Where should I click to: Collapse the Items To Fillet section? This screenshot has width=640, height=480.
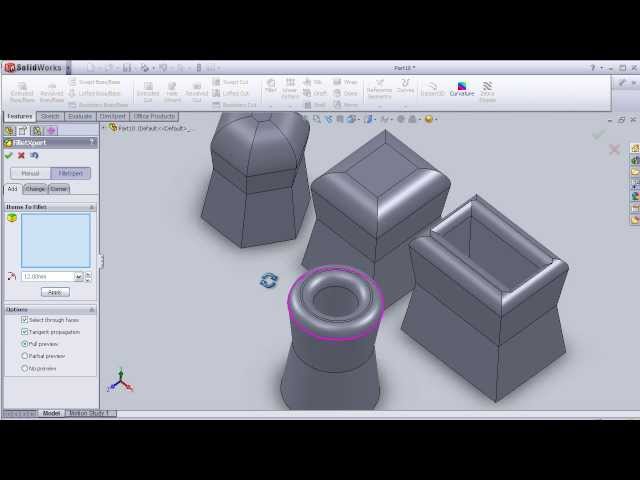(x=92, y=207)
